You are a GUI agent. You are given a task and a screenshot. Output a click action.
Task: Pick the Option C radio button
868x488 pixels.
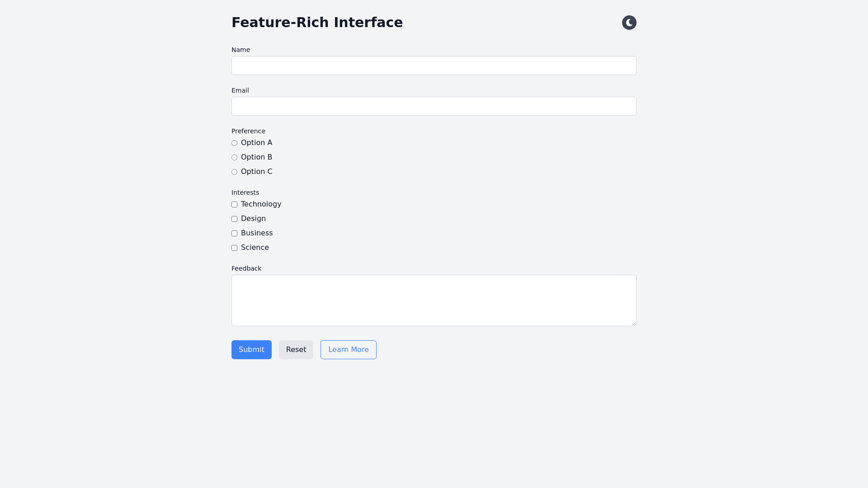234,172
